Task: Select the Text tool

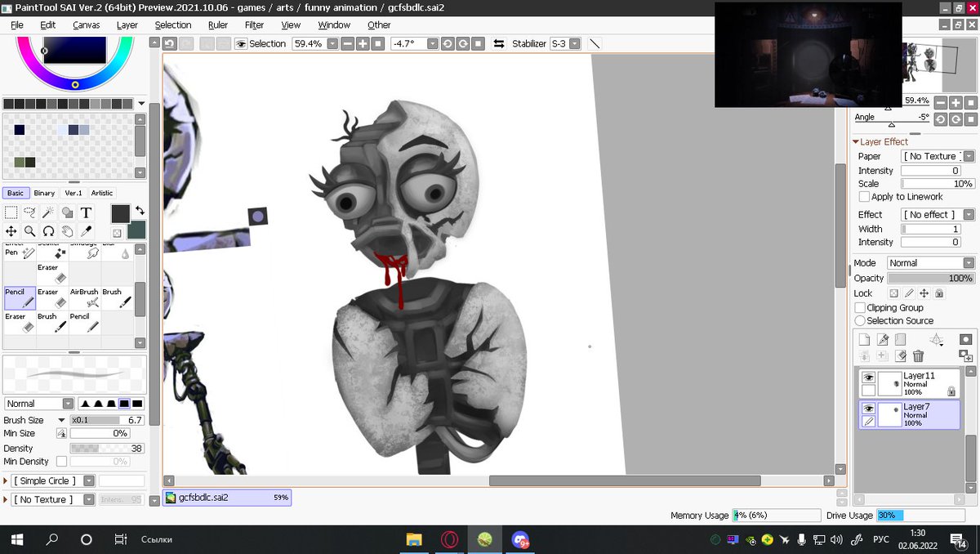Action: coord(86,212)
